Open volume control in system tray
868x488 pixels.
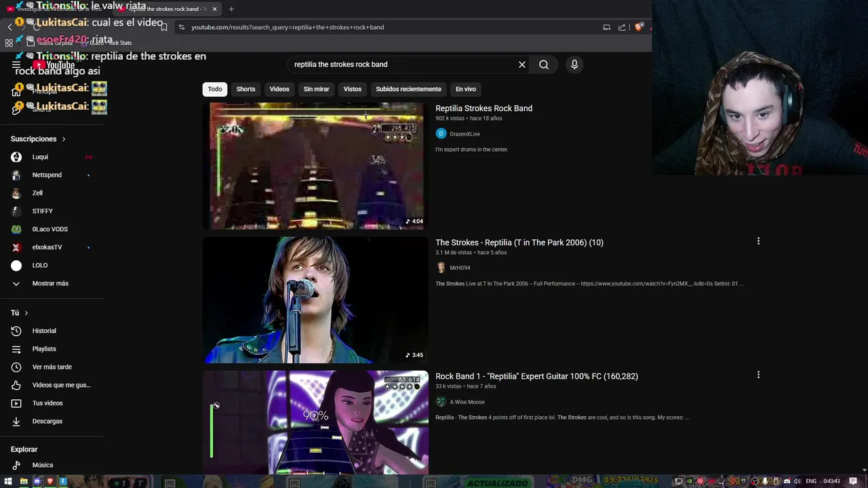tap(797, 482)
